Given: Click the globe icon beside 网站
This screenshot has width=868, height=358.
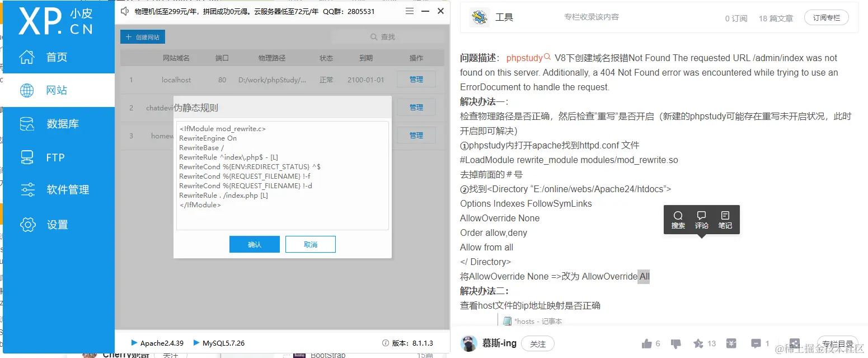Looking at the screenshot, I should click(x=27, y=90).
